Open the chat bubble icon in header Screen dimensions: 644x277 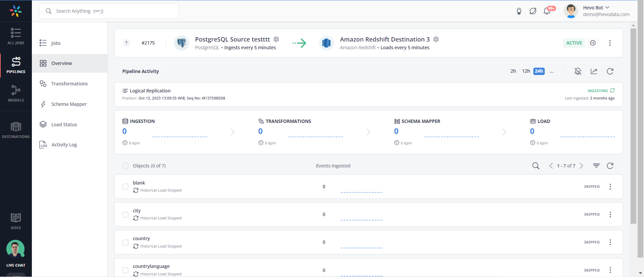tap(533, 11)
